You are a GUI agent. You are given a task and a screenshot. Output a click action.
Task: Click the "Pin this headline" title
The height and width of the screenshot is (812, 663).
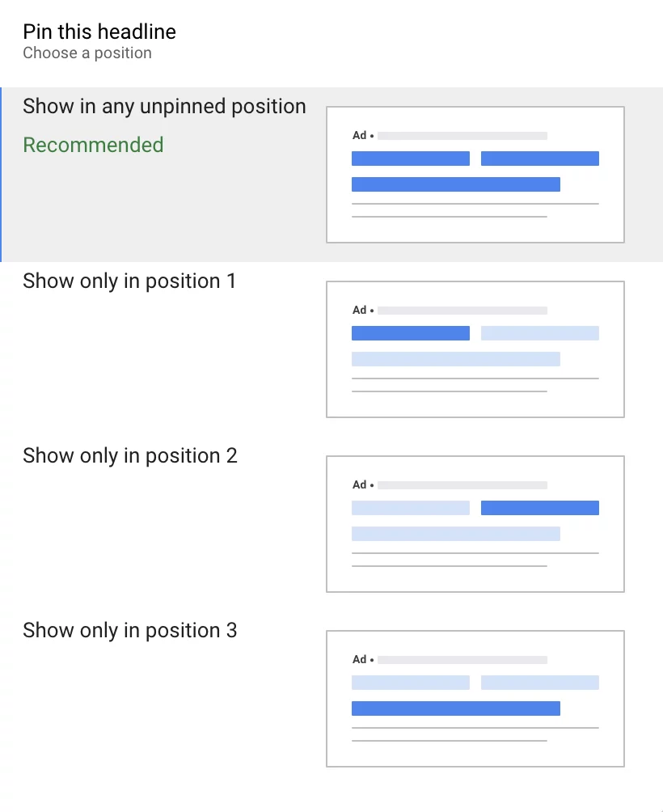pyautogui.click(x=99, y=32)
